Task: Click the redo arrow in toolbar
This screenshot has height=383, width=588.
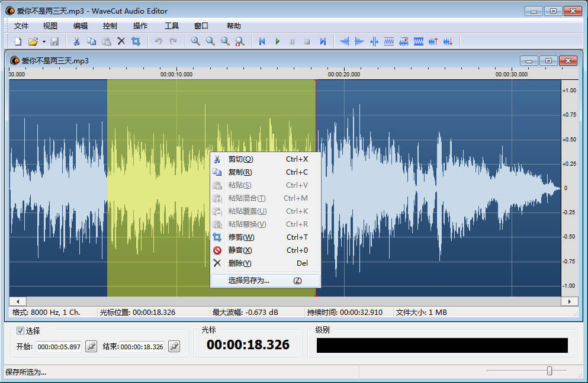Action: click(173, 41)
